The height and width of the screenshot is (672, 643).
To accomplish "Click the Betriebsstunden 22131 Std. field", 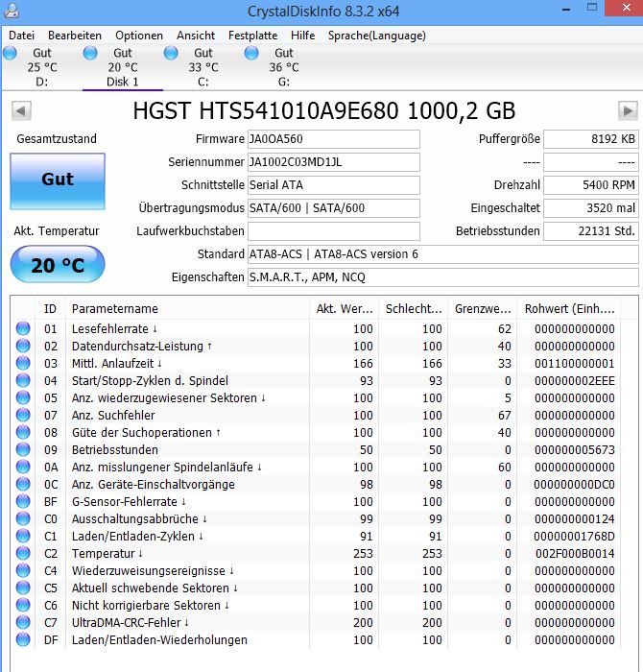I will 591,231.
